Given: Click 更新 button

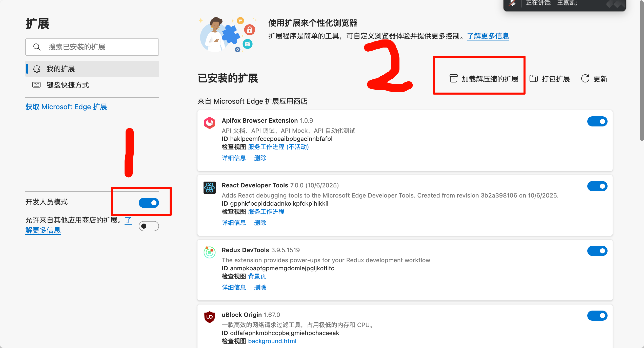Looking at the screenshot, I should point(594,79).
